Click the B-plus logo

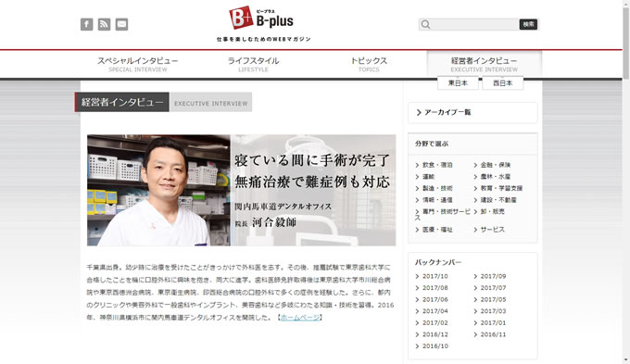(261, 19)
